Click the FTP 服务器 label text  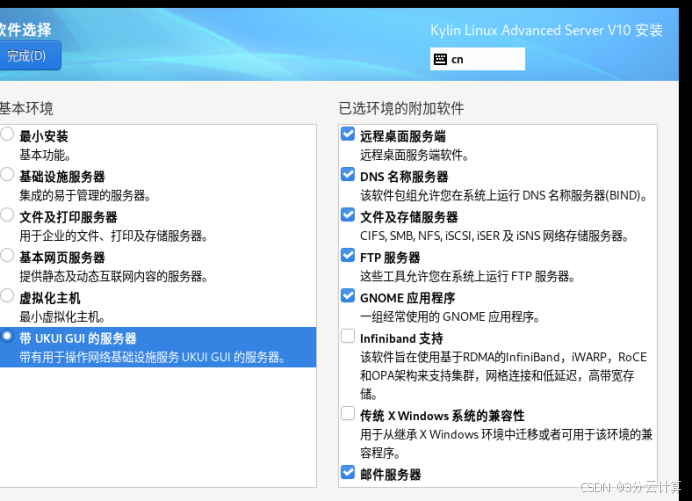(390, 258)
